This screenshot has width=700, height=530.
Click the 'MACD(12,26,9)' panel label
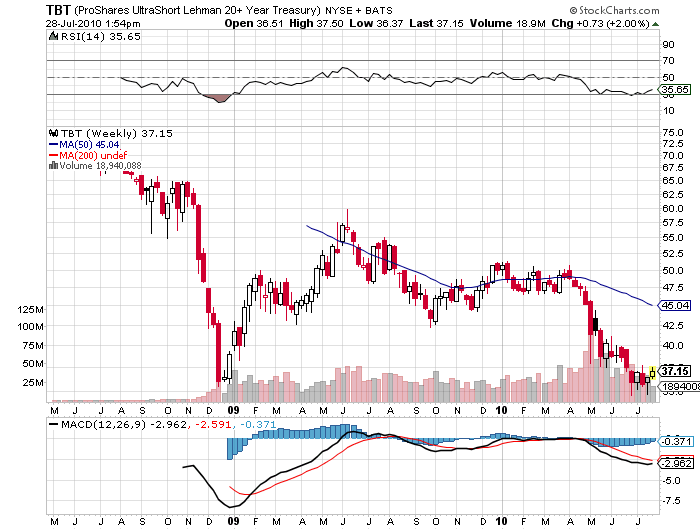point(104,424)
